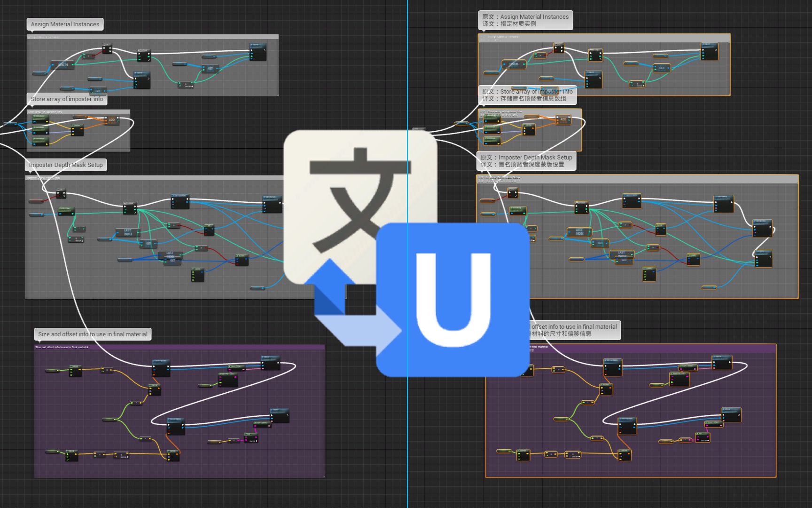Select the left 'Assign Material Instances' comment bubble
This screenshot has height=508, width=812.
(x=65, y=24)
